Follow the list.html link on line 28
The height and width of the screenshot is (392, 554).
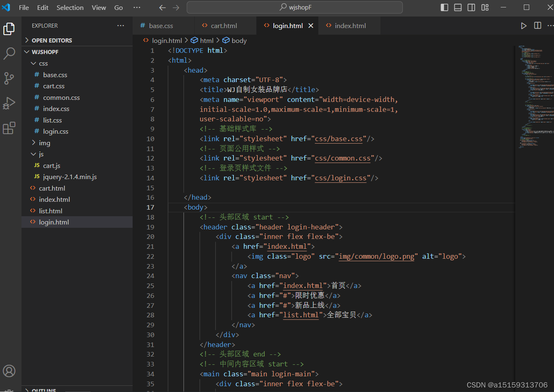(x=301, y=315)
